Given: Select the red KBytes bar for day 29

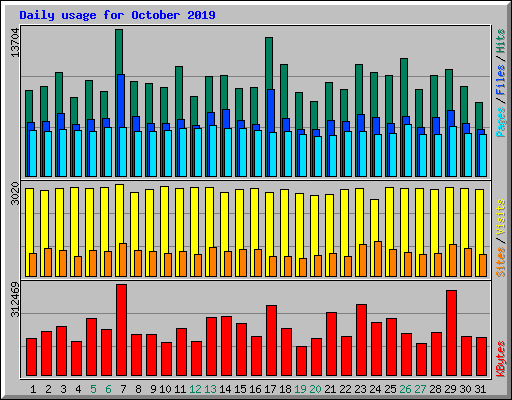Looking at the screenshot, I should point(451,333).
